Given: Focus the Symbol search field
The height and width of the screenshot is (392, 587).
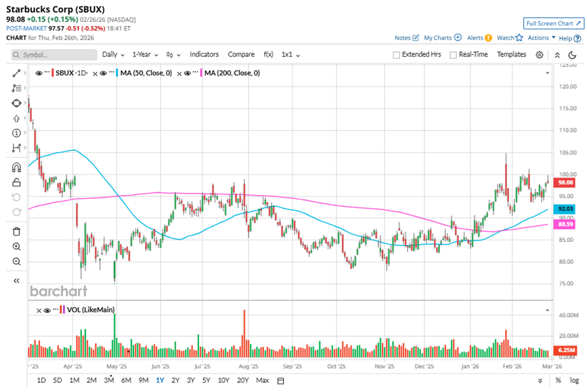Looking at the screenshot, I should [x=54, y=55].
